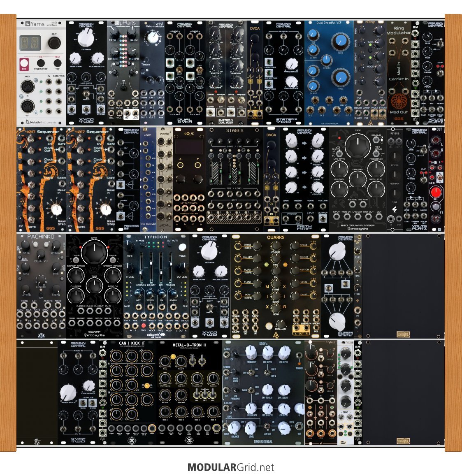
Task: Click the LENGTH knob on Pachinko
Action: coord(41,280)
